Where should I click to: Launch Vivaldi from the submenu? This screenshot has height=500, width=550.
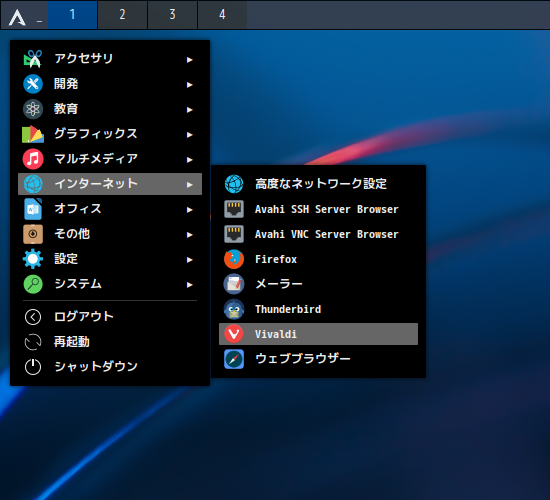pyautogui.click(x=318, y=334)
